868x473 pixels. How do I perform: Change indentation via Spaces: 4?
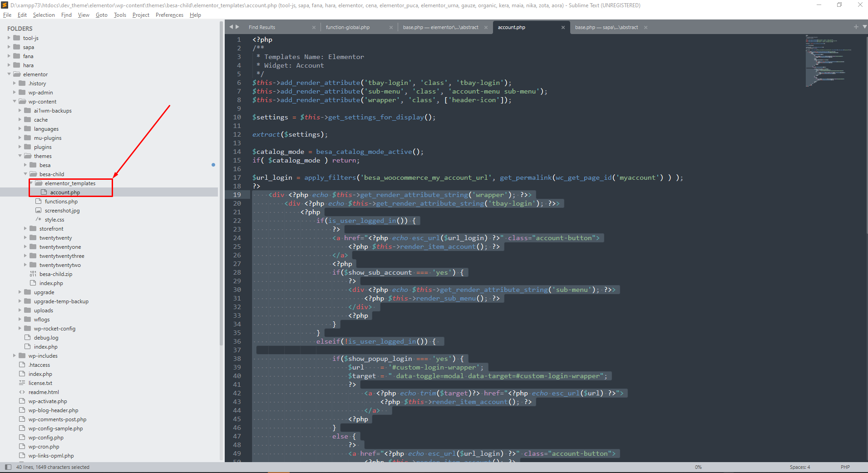pos(799,467)
